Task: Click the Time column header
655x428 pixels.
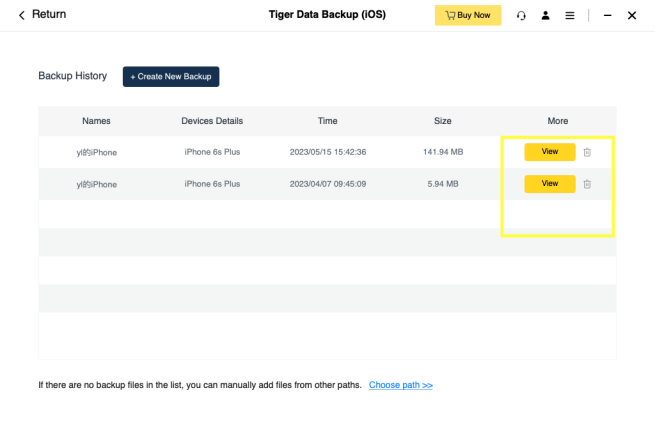Action: pyautogui.click(x=327, y=121)
